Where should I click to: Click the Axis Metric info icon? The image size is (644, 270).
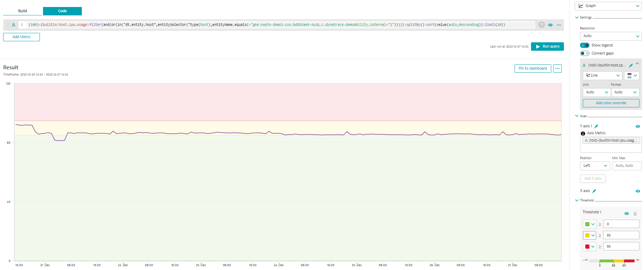point(583,134)
